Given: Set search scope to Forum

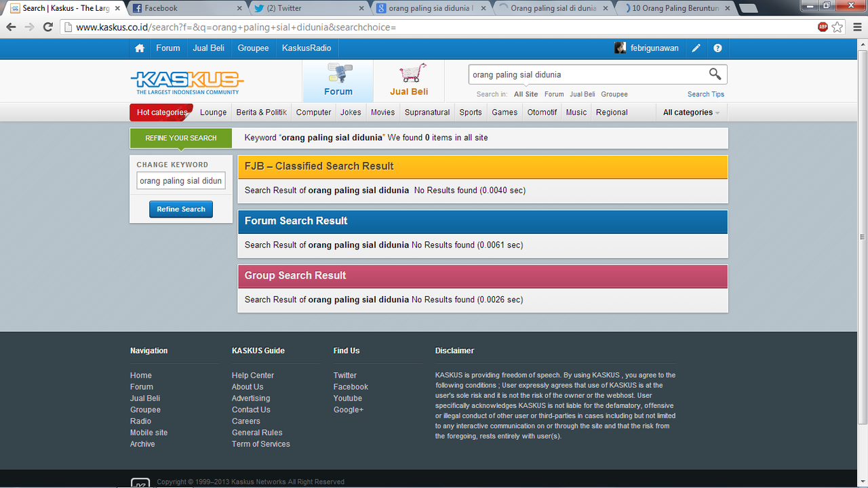Looking at the screenshot, I should (554, 94).
